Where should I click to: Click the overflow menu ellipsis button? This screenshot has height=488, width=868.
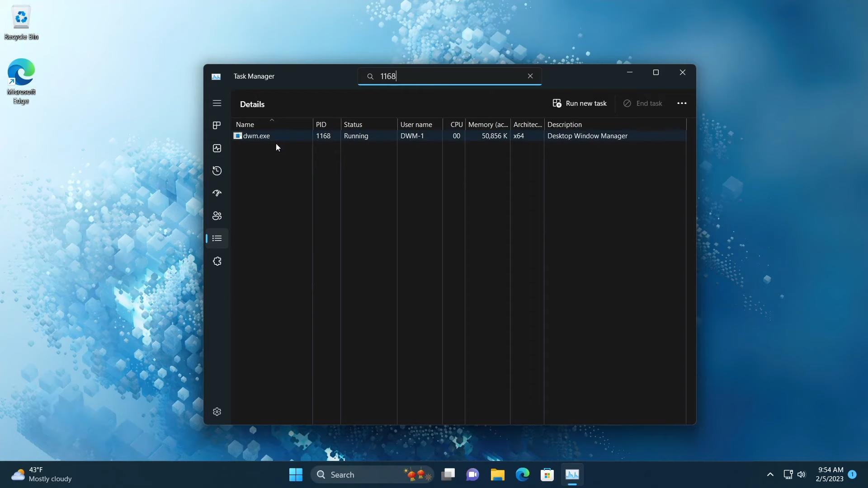click(x=683, y=103)
